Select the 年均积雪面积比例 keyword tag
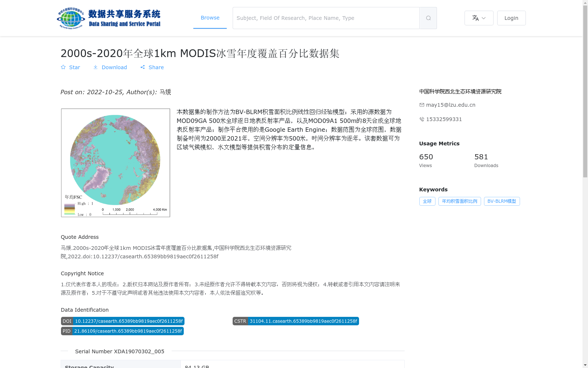Viewport: 588px width, 368px height. (459, 201)
